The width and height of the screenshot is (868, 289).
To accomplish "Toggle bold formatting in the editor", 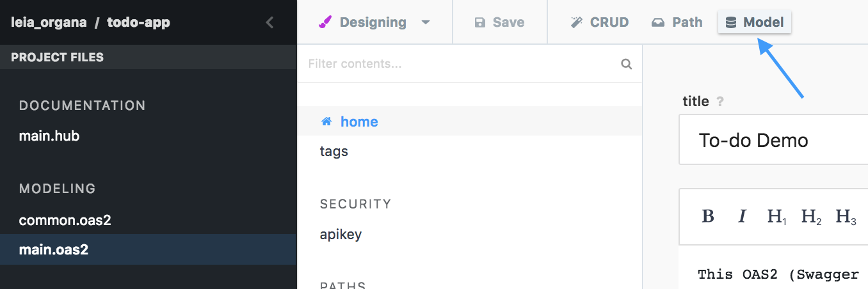I will coord(708,217).
